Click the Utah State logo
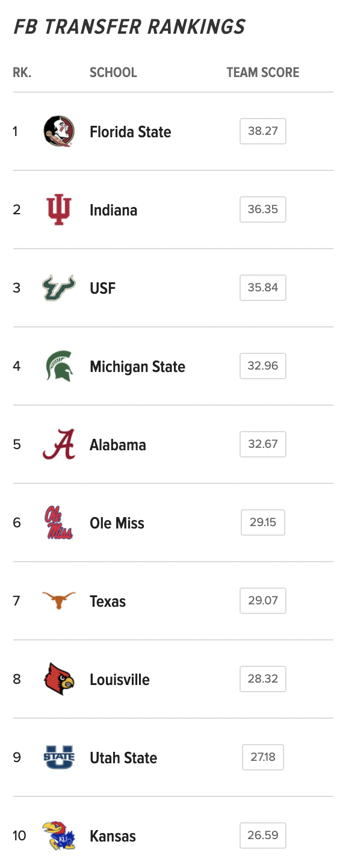This screenshot has width=337, height=868. click(x=59, y=757)
